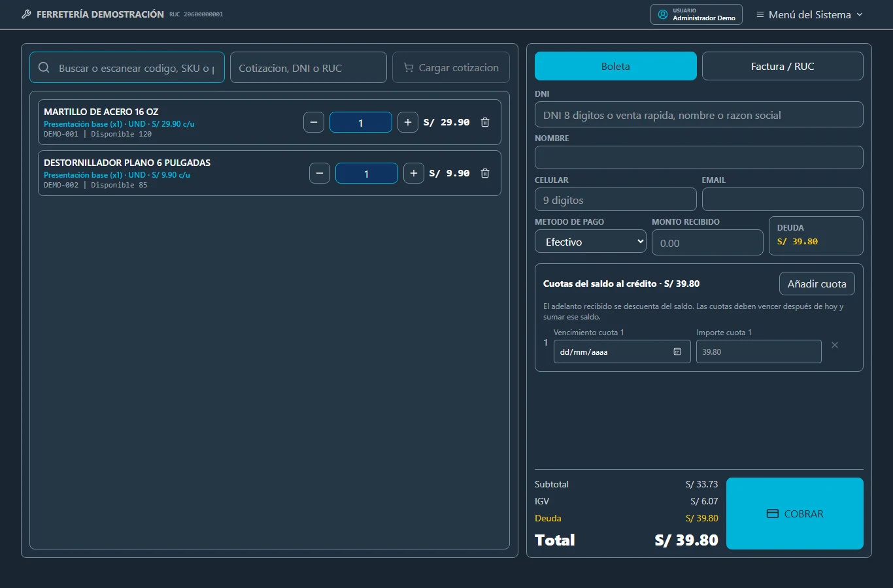Click the 'DEMO-002 | Disponible 85' stock line

95,185
